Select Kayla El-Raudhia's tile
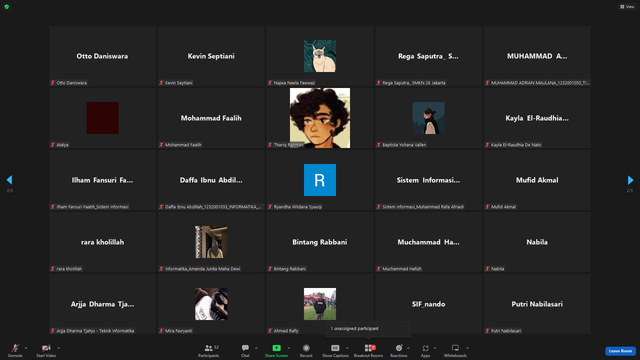The image size is (640, 360). point(537,118)
